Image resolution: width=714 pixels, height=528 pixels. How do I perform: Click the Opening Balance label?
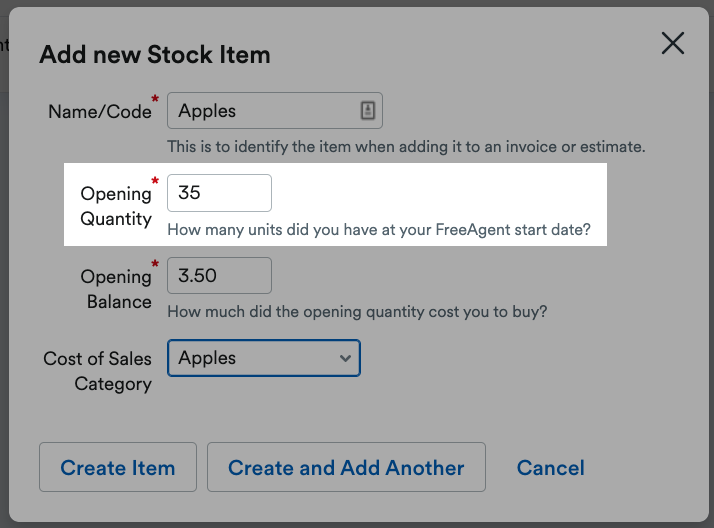click(x=116, y=289)
